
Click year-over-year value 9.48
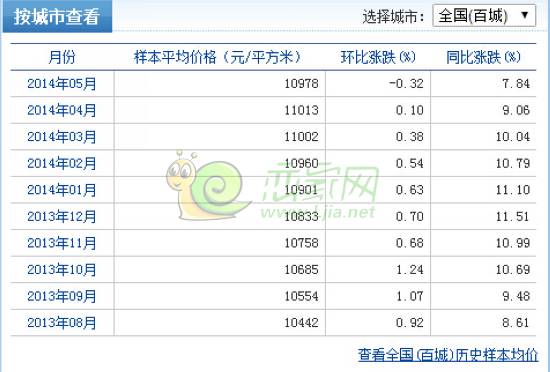[516, 296]
